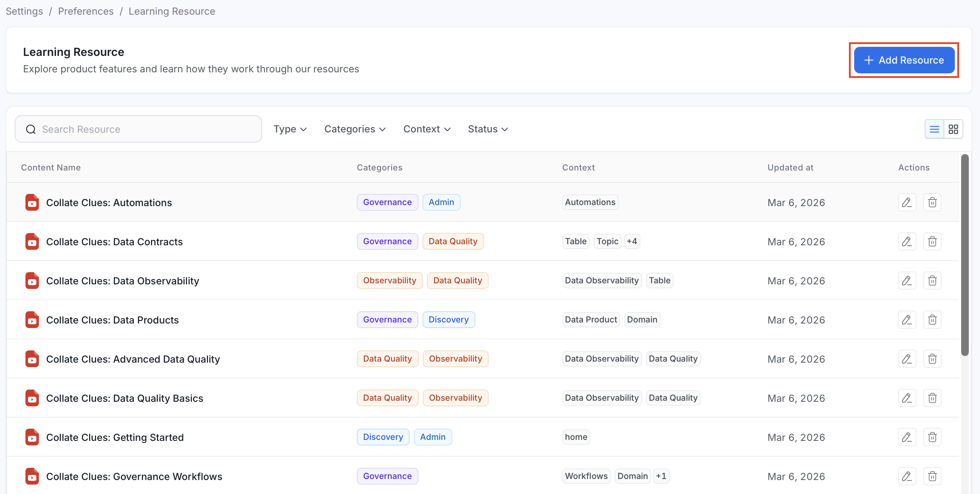Click video icon for Data Quality Basics
This screenshot has height=494, width=980.
pos(32,398)
